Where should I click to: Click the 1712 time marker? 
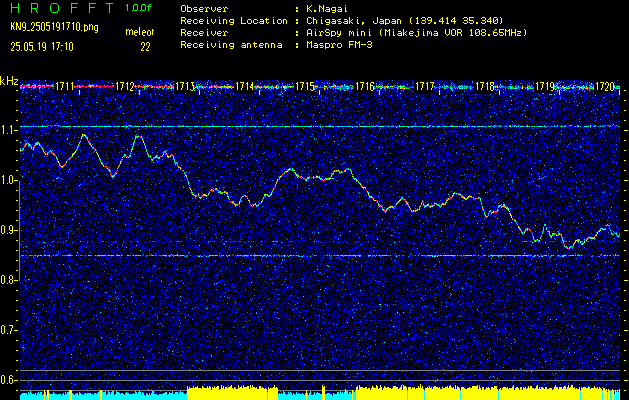tap(124, 86)
